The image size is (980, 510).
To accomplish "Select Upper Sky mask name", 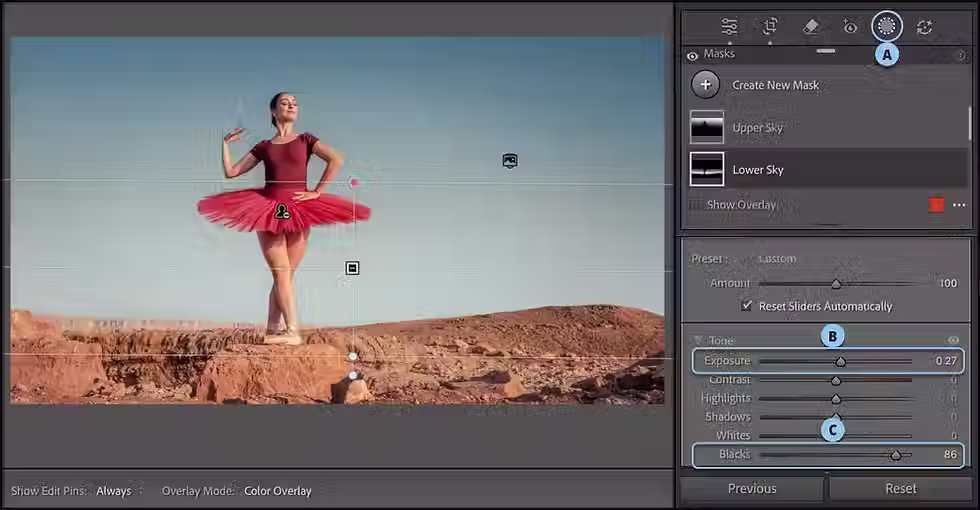I will [758, 128].
